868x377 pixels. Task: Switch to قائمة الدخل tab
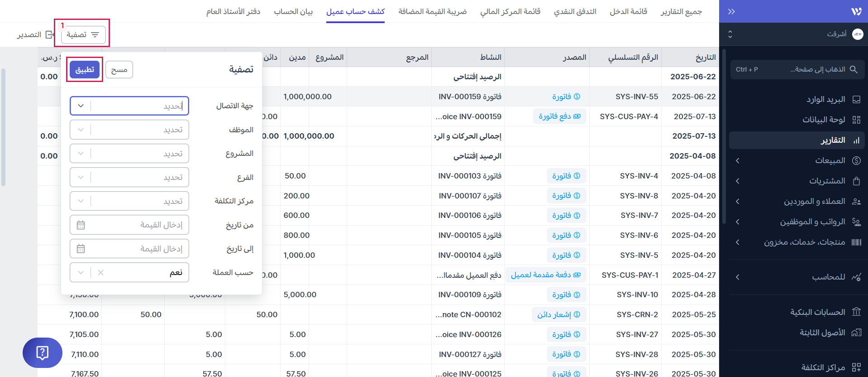(x=628, y=11)
